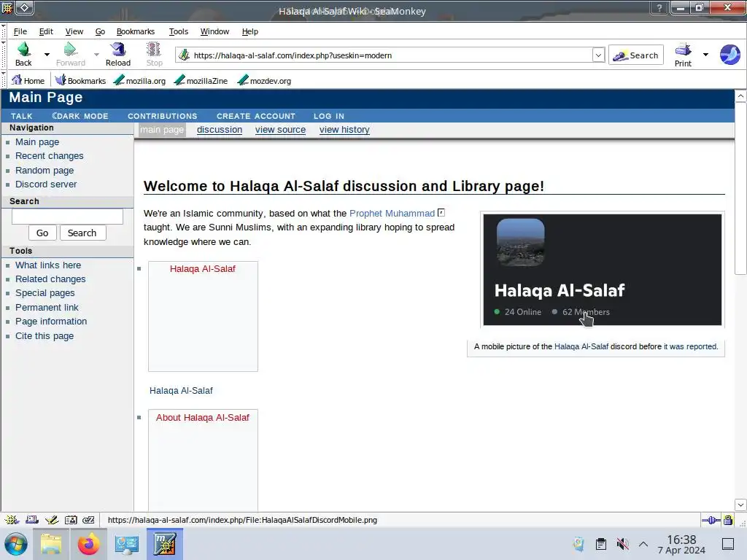This screenshot has height=560, width=747.
Task: Open the Navigator component from the status bar
Action: tap(12, 519)
